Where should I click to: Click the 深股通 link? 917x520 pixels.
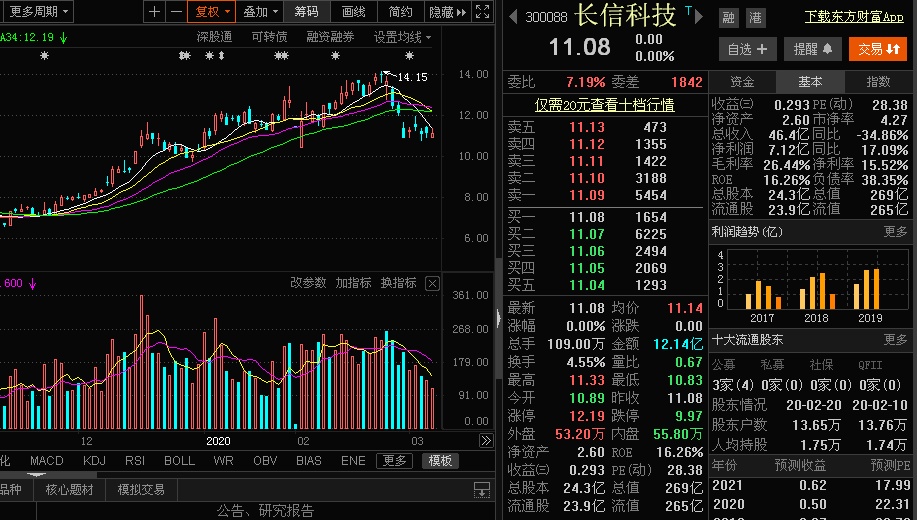[x=214, y=37]
